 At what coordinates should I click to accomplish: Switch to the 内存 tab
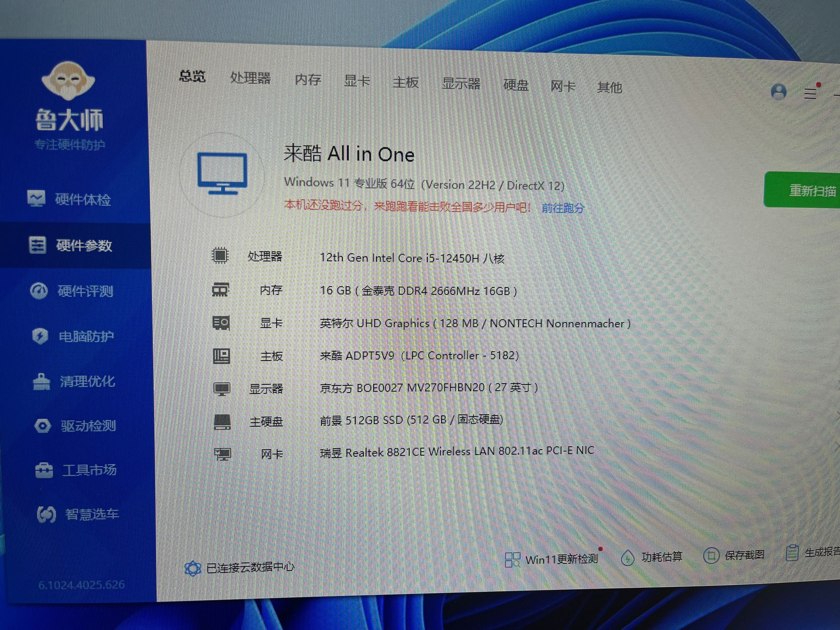point(308,80)
